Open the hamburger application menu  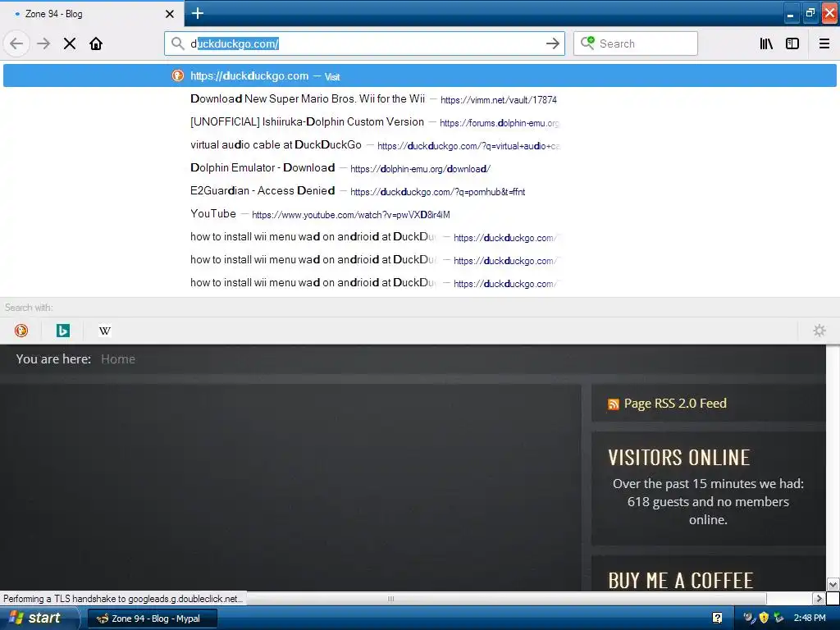824,43
